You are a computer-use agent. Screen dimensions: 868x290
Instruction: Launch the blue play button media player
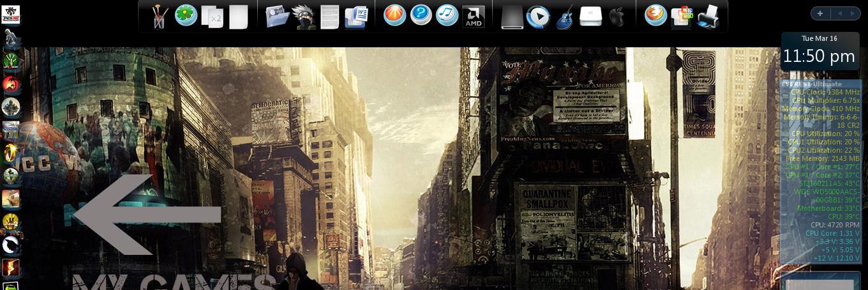point(538,16)
